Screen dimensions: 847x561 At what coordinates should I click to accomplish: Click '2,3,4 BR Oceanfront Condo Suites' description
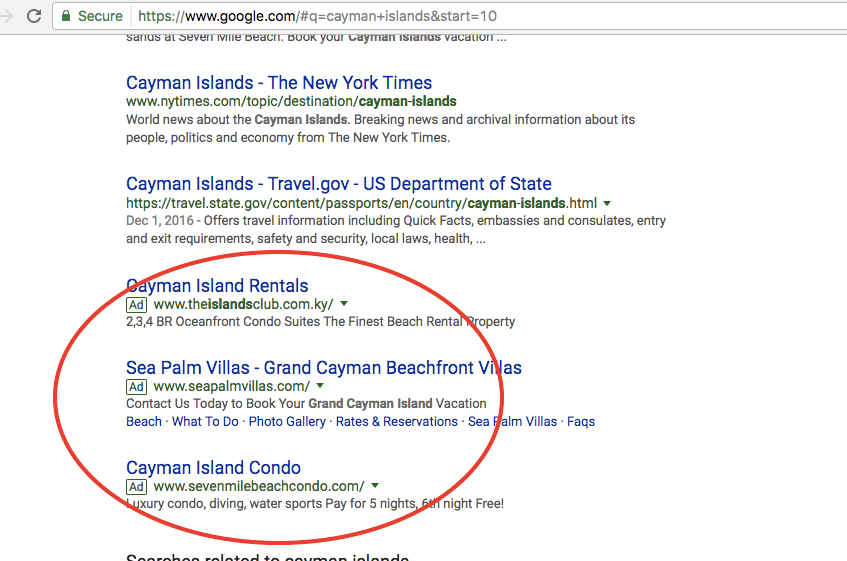[320, 321]
